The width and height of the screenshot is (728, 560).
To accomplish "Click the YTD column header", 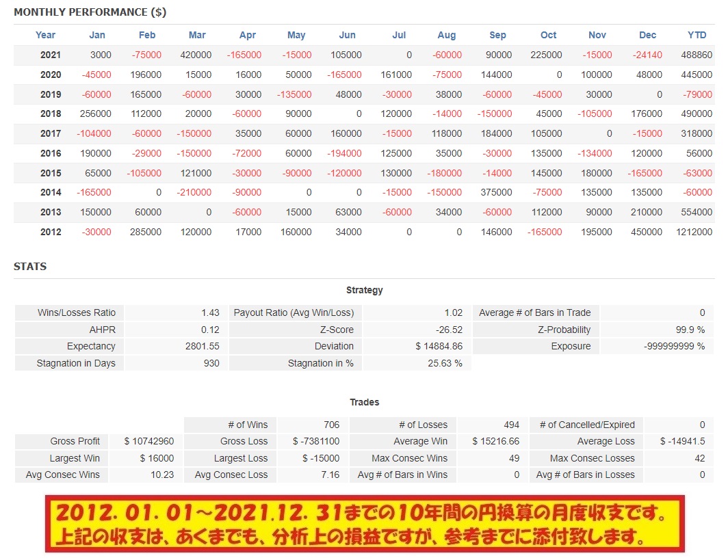I will (697, 36).
